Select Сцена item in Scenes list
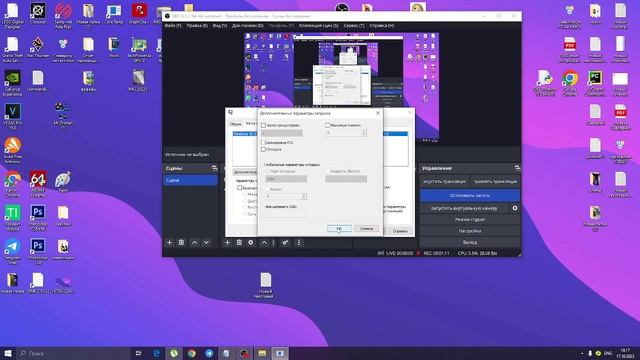Image resolution: width=640 pixels, height=360 pixels. point(190,180)
